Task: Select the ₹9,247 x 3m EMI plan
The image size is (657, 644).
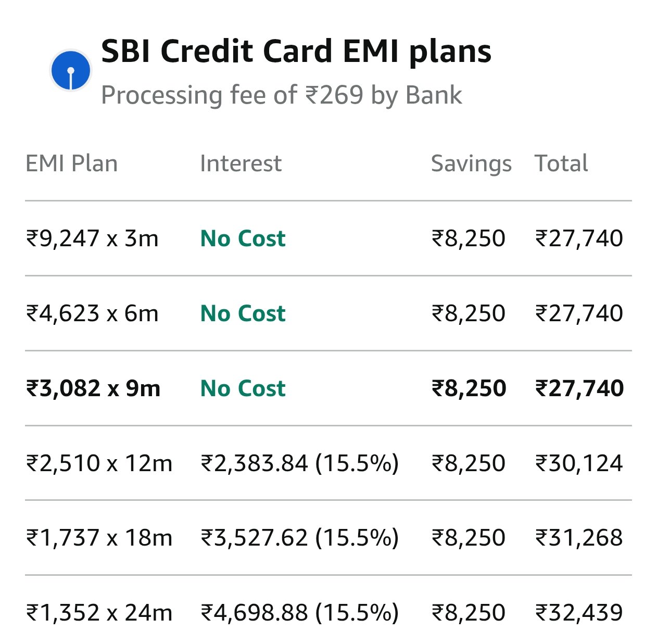Action: tap(92, 238)
